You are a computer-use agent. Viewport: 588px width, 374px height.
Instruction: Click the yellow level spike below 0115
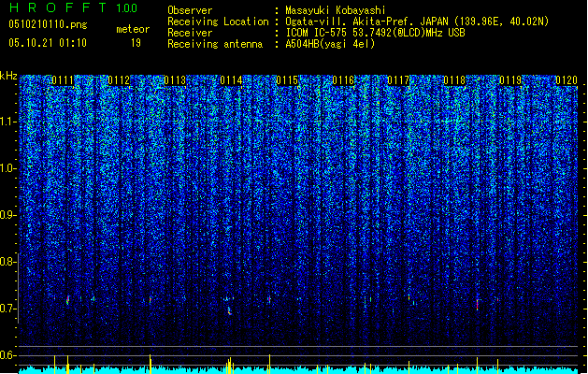[269, 364]
